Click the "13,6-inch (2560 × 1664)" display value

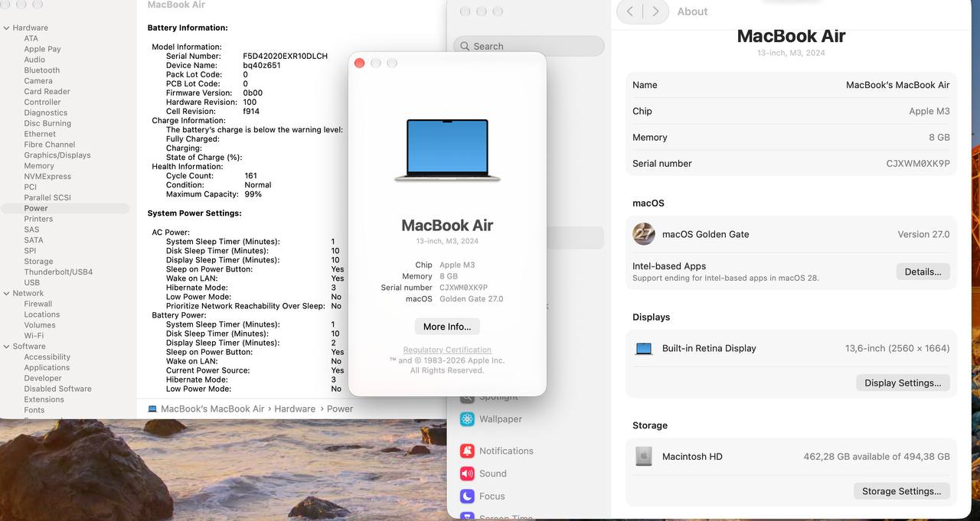pos(897,348)
